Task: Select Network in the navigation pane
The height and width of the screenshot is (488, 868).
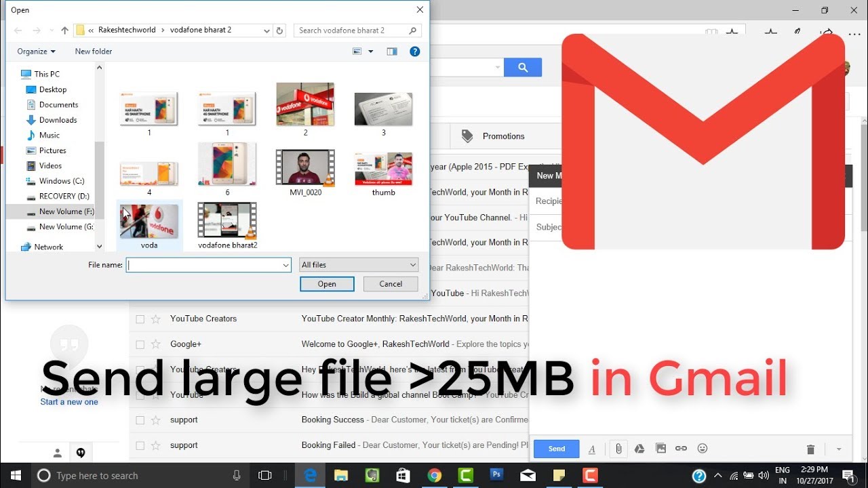Action: (48, 247)
